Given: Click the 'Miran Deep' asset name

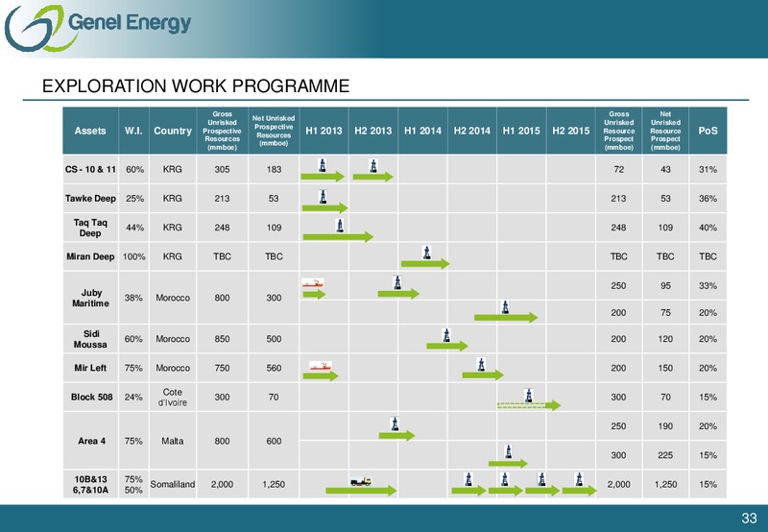Looking at the screenshot, I should coord(90,256).
